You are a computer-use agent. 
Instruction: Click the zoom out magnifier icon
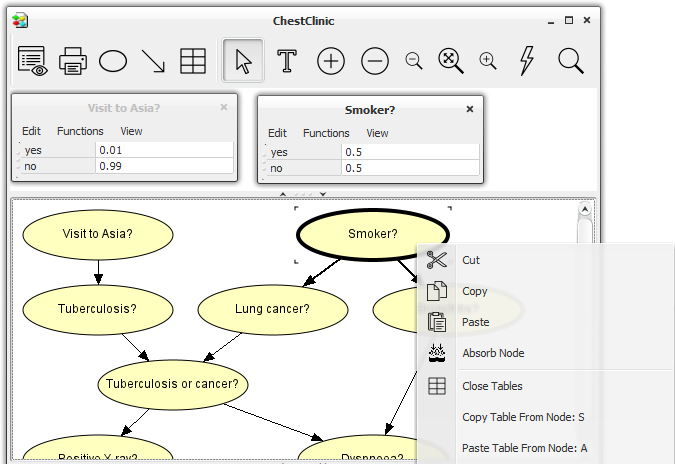[414, 61]
